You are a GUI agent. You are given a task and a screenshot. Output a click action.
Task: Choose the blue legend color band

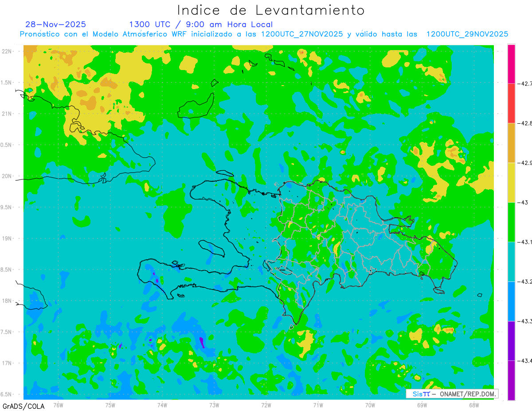[x=511, y=301]
